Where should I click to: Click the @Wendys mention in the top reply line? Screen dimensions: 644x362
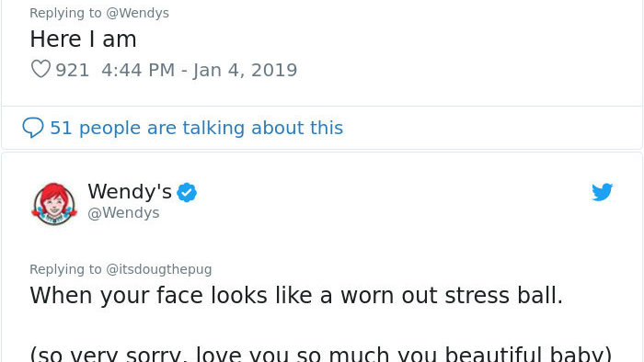[138, 13]
